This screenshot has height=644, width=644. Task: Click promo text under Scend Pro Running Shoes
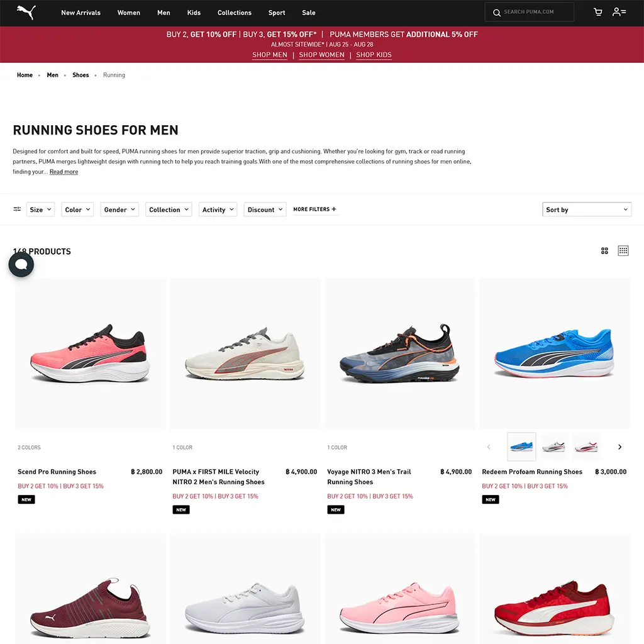pos(61,486)
